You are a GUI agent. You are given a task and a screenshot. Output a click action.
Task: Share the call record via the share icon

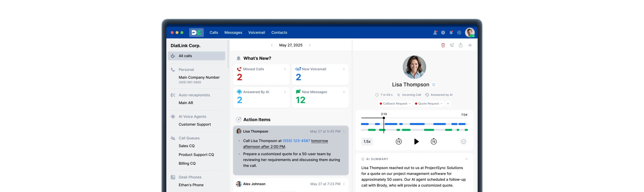pyautogui.click(x=461, y=45)
